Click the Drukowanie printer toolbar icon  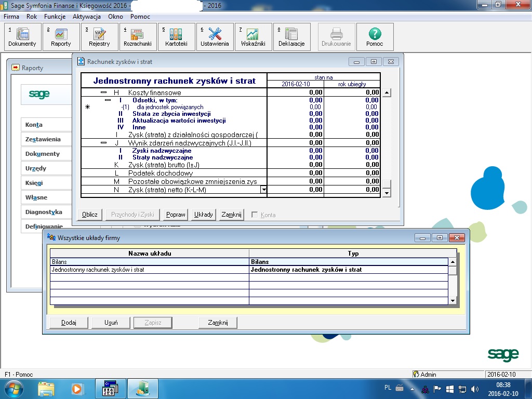336,37
